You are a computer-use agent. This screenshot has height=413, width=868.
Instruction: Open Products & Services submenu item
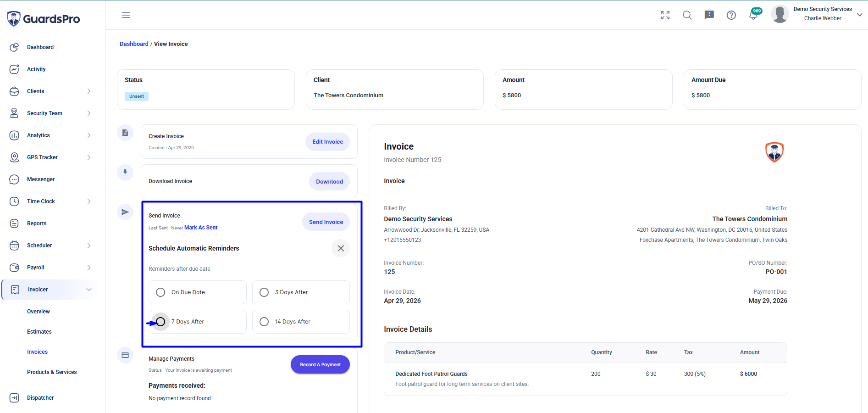(x=52, y=372)
